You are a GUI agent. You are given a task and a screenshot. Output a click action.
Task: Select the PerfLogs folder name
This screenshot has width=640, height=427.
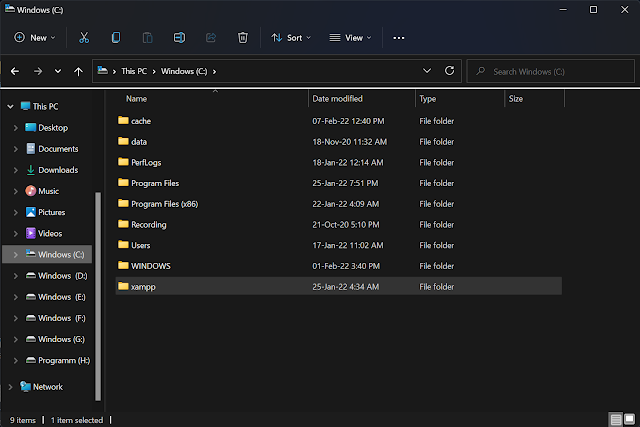(x=146, y=162)
